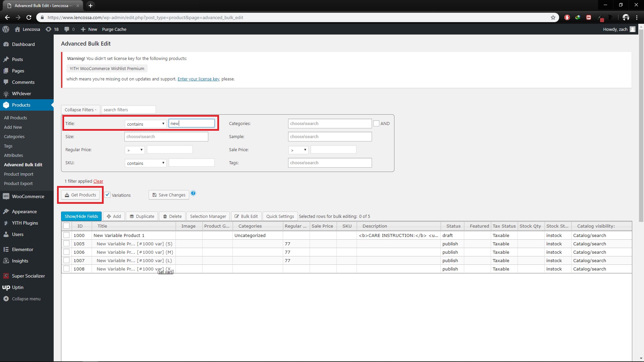Screen dimensions: 644x362
Task: Open Attributes submenu item
Action: pyautogui.click(x=13, y=155)
